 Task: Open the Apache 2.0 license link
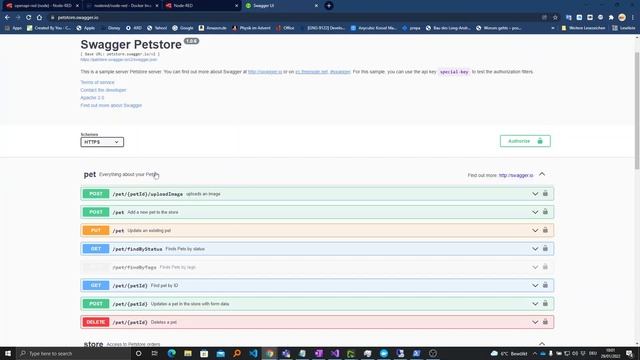click(x=92, y=98)
